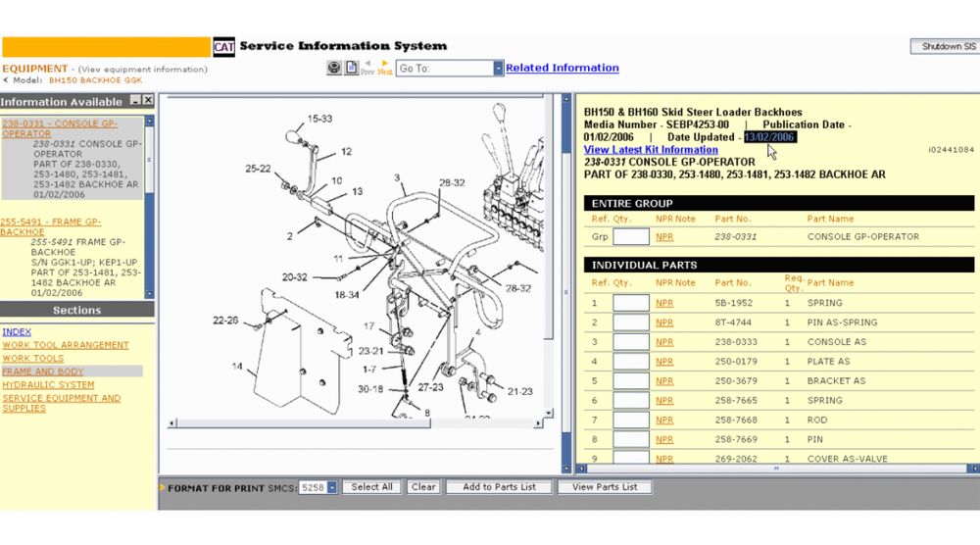Click the parts nut icon in toolbar
The image size is (980, 545).
pyautogui.click(x=334, y=68)
